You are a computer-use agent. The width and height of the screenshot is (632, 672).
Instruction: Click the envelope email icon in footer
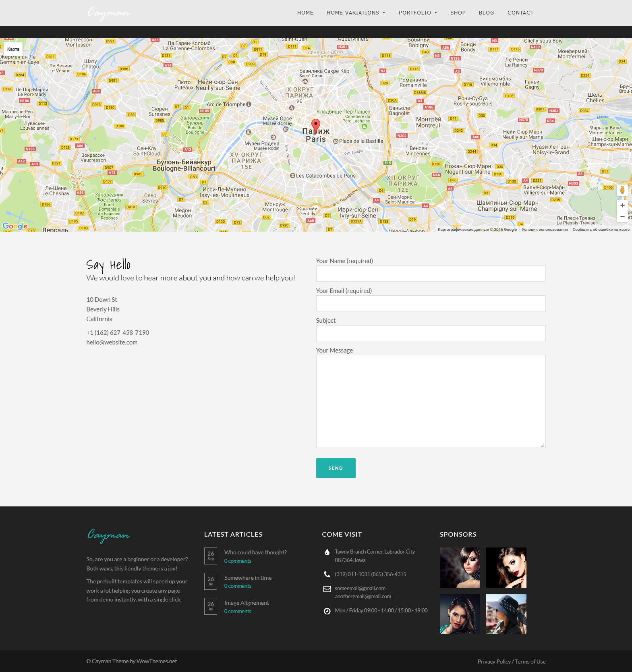pos(327,589)
